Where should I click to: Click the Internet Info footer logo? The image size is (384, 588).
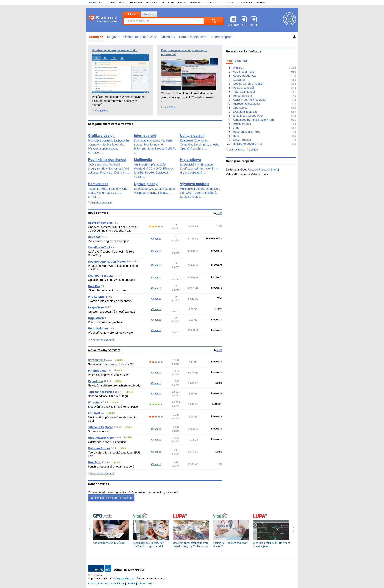100,568
